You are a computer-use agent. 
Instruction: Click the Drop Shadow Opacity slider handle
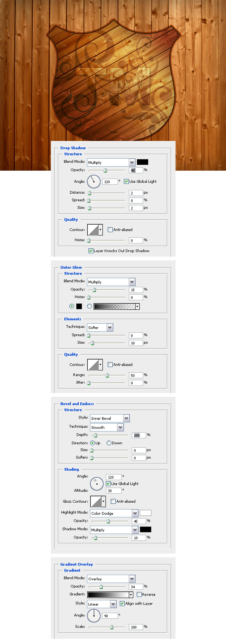click(x=105, y=170)
